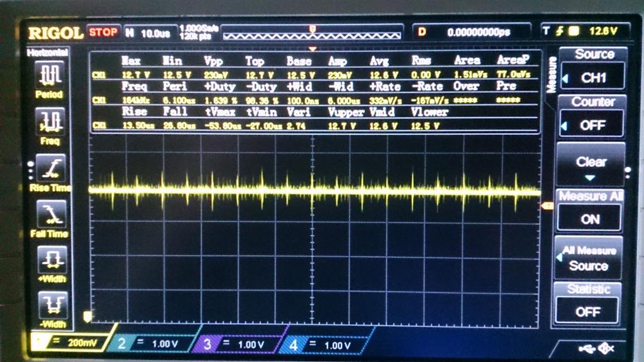Open the All Measure Source selector

point(588,258)
